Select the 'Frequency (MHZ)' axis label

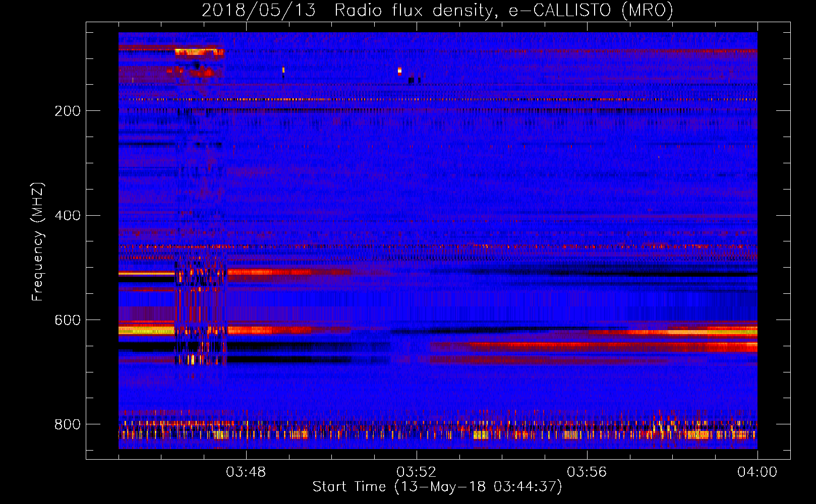[37, 242]
